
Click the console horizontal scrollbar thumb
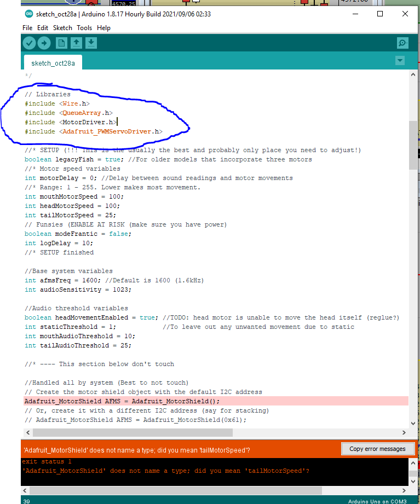click(176, 490)
